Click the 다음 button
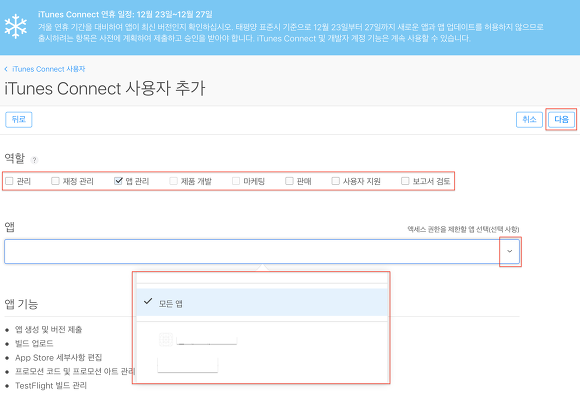Screen dimensions: 580x393 561,120
